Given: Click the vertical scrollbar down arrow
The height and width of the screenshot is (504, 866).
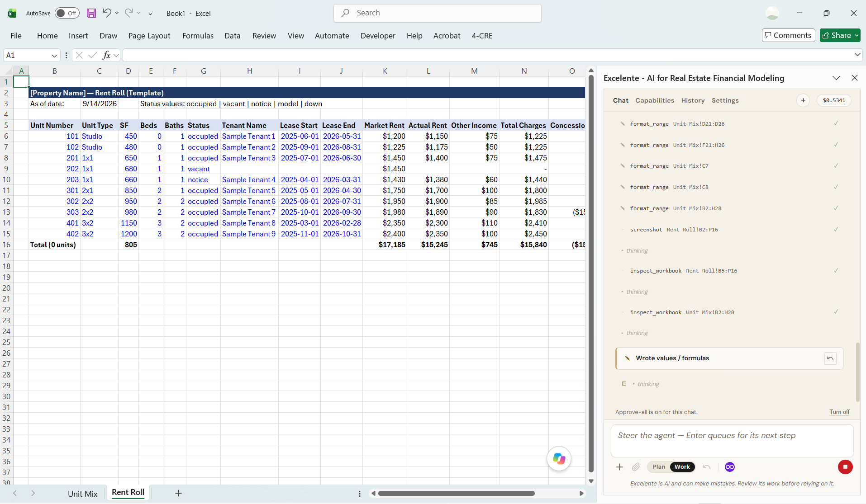Looking at the screenshot, I should pos(591,481).
